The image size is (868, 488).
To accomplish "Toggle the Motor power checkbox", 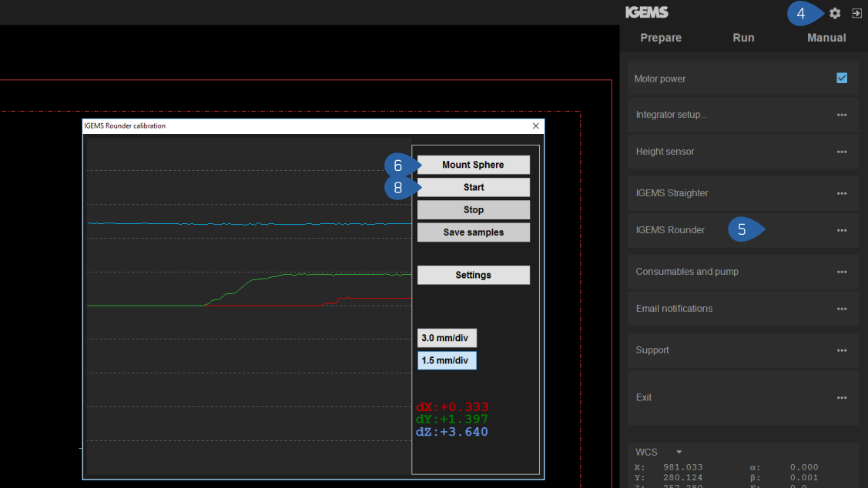I will point(841,78).
